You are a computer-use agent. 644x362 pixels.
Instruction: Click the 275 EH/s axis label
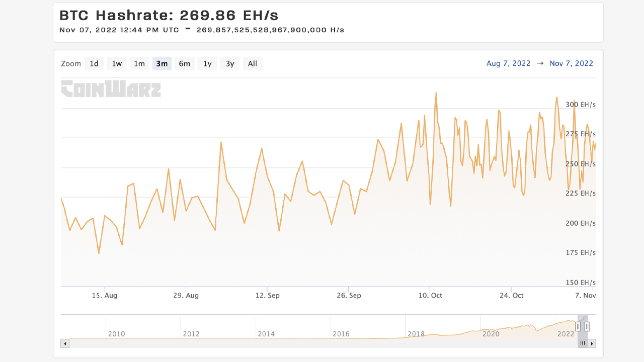(x=581, y=134)
